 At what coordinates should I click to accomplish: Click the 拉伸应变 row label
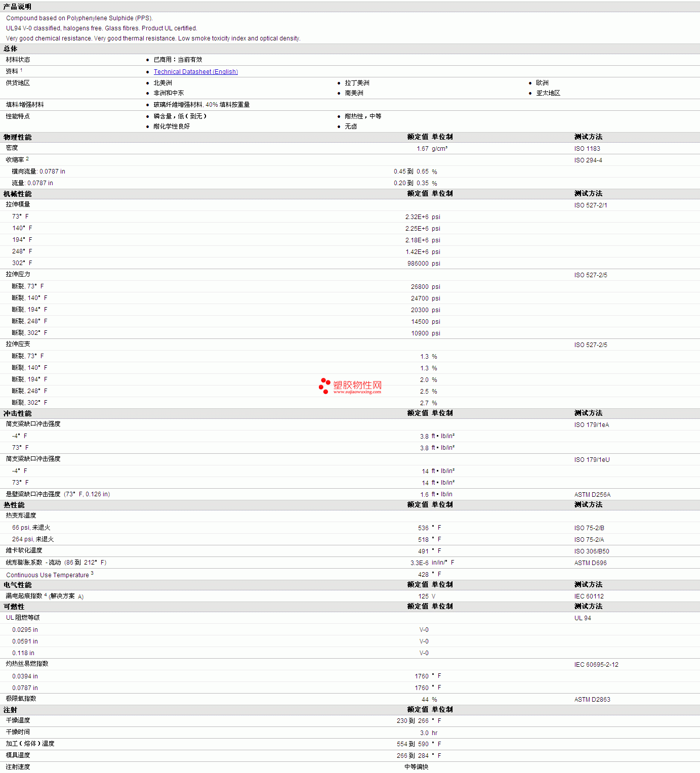coord(18,344)
